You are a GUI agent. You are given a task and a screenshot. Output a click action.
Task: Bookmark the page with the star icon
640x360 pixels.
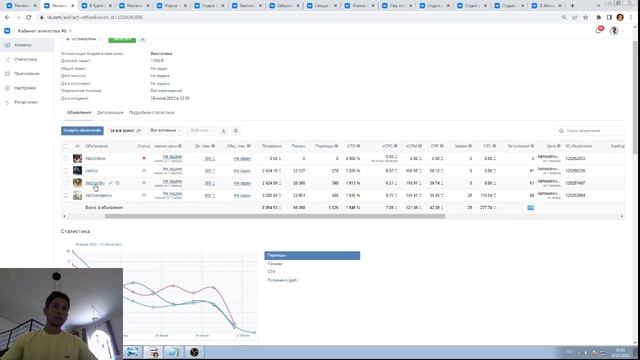click(x=585, y=18)
